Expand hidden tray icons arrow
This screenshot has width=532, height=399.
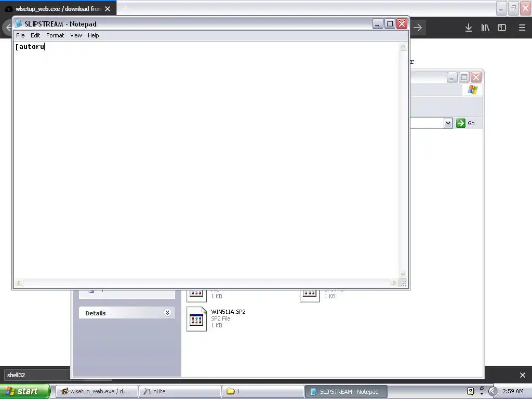coord(493,392)
